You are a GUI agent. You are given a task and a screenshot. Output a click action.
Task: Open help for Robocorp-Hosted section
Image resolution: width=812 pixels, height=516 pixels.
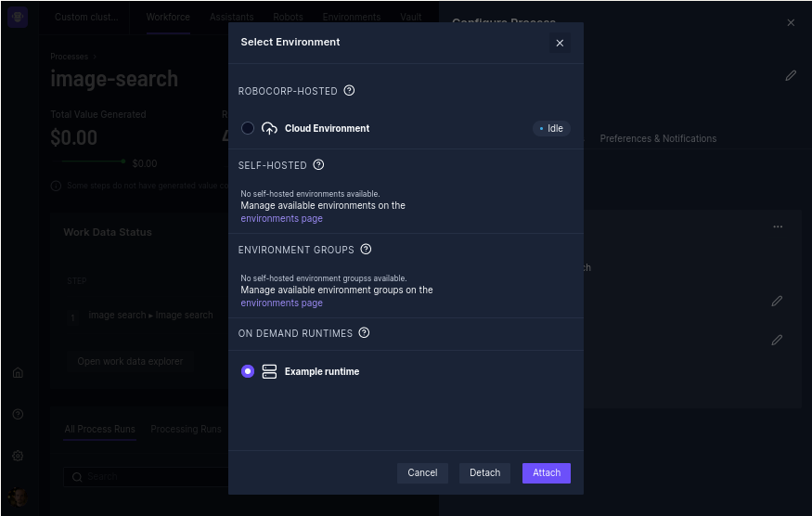pyautogui.click(x=350, y=91)
